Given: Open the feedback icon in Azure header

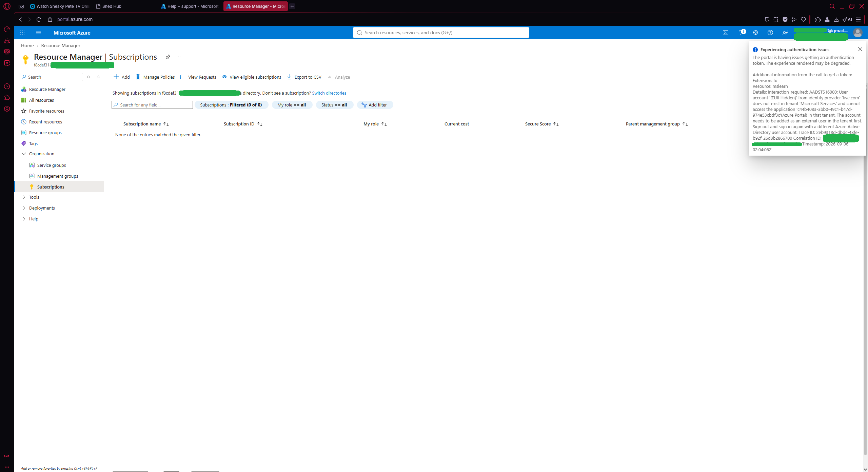Looking at the screenshot, I should (x=785, y=33).
